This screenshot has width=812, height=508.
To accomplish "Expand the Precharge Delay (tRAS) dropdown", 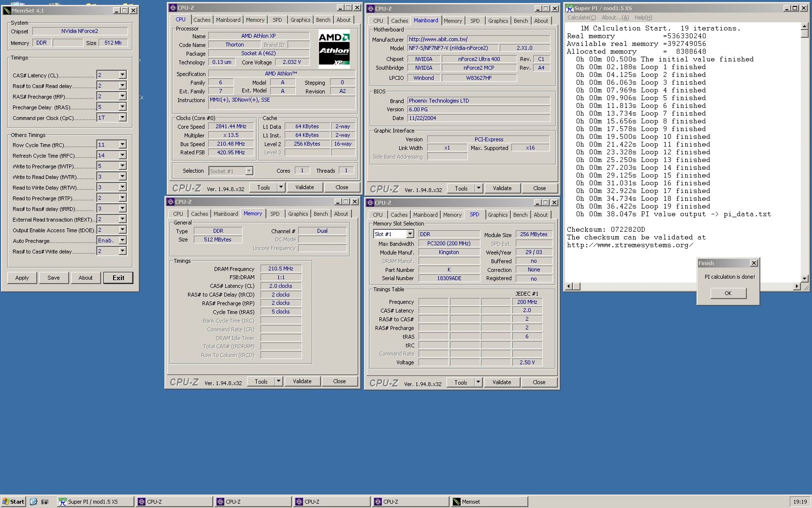I will [x=122, y=107].
